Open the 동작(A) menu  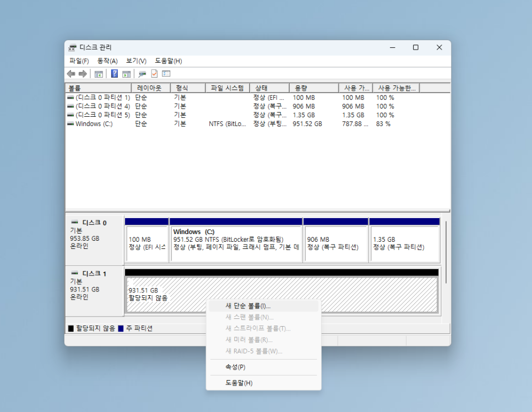pos(107,61)
